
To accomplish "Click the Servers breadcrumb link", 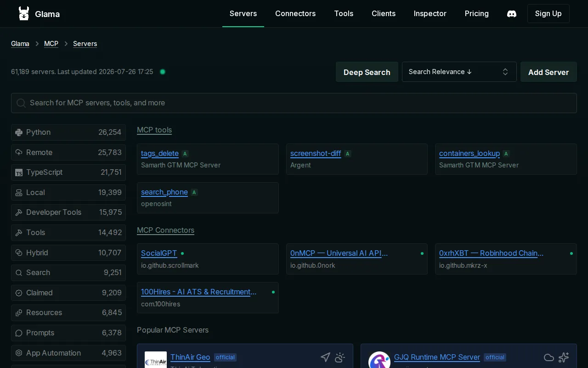I will [x=85, y=44].
